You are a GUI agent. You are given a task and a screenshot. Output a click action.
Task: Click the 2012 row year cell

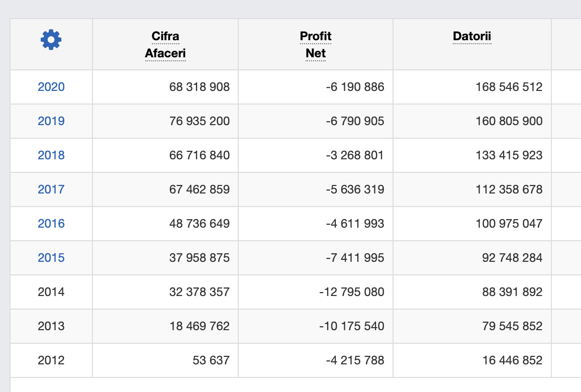[51, 360]
